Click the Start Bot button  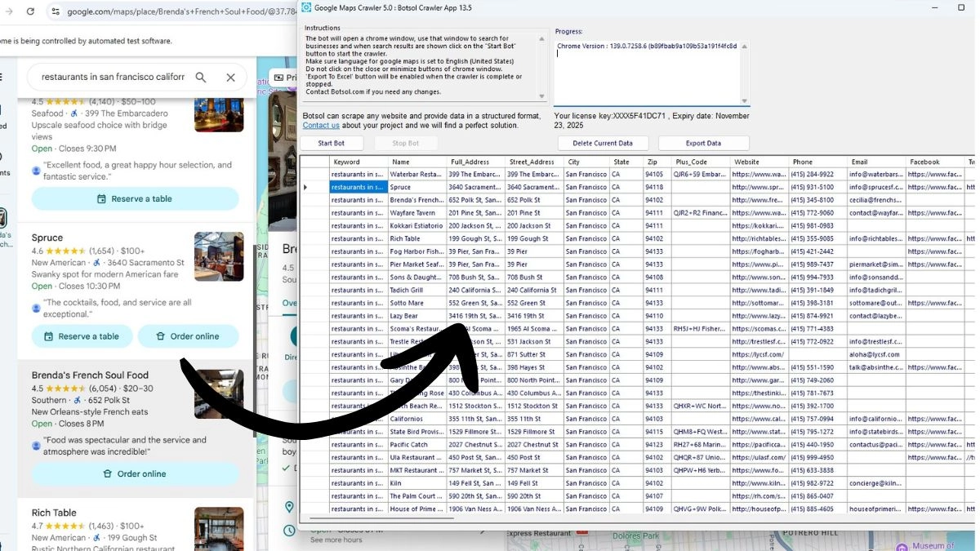pos(331,143)
